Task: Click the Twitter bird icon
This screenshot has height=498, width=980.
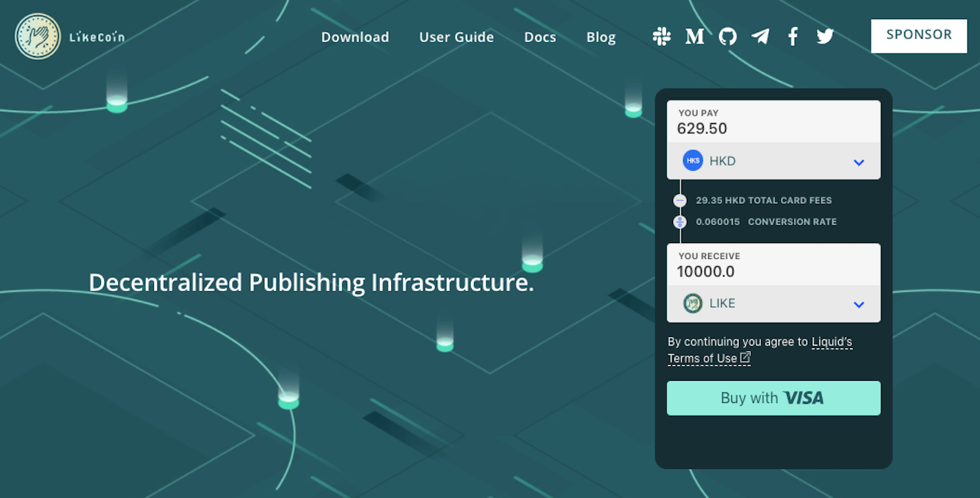Action: coord(825,36)
